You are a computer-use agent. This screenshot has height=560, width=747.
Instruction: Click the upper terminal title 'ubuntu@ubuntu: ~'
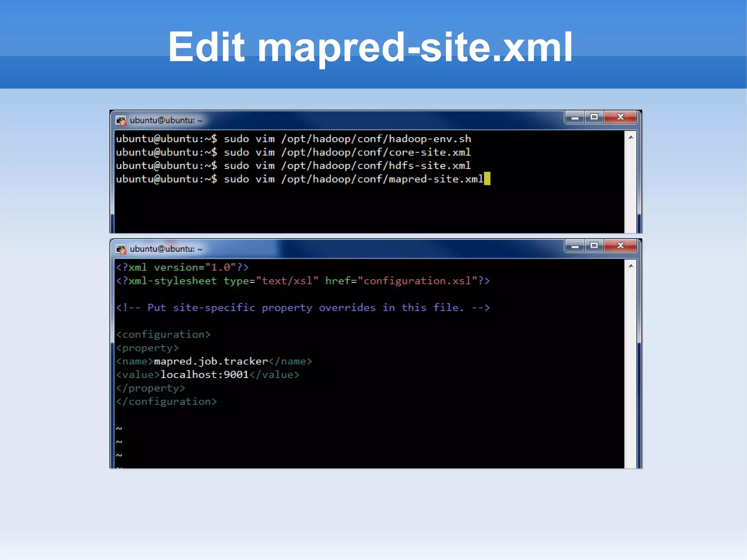click(x=166, y=120)
